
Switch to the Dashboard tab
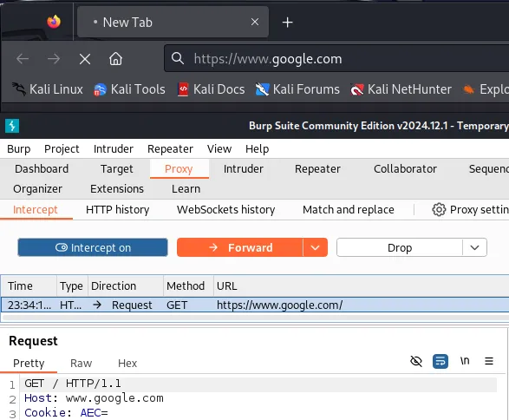[42, 169]
